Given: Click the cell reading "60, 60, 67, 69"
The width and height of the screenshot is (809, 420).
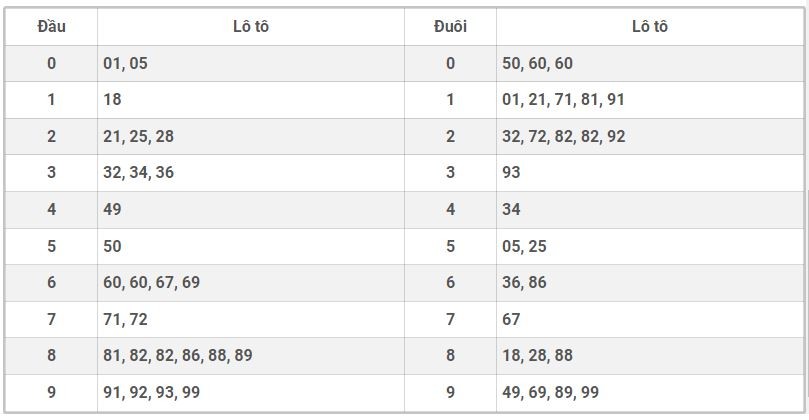Looking at the screenshot, I should pos(151,282).
